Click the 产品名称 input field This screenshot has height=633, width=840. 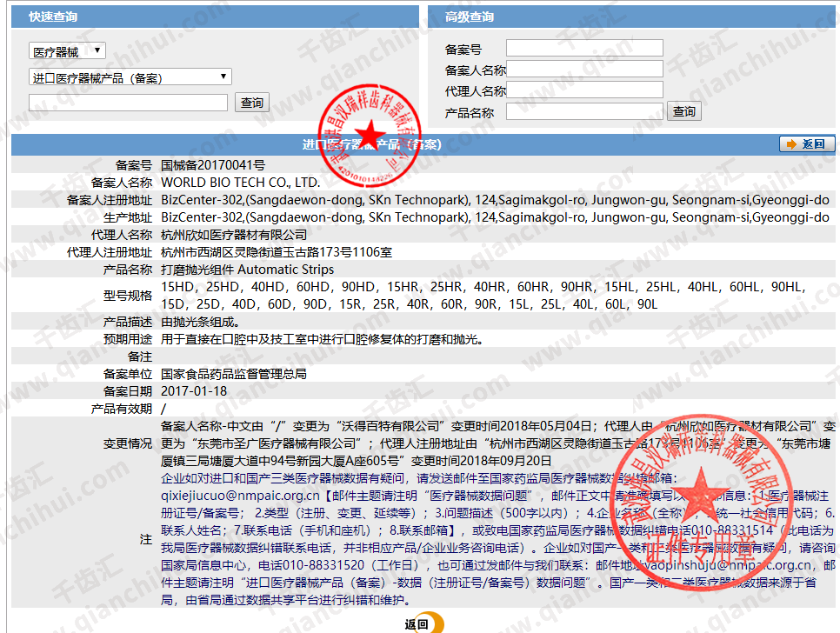tap(584, 111)
